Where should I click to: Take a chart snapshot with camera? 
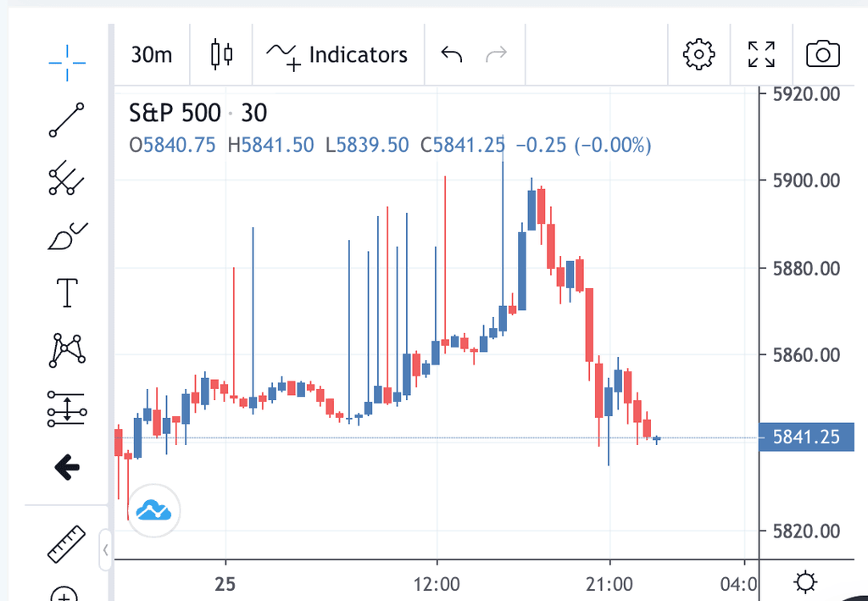[x=822, y=55]
